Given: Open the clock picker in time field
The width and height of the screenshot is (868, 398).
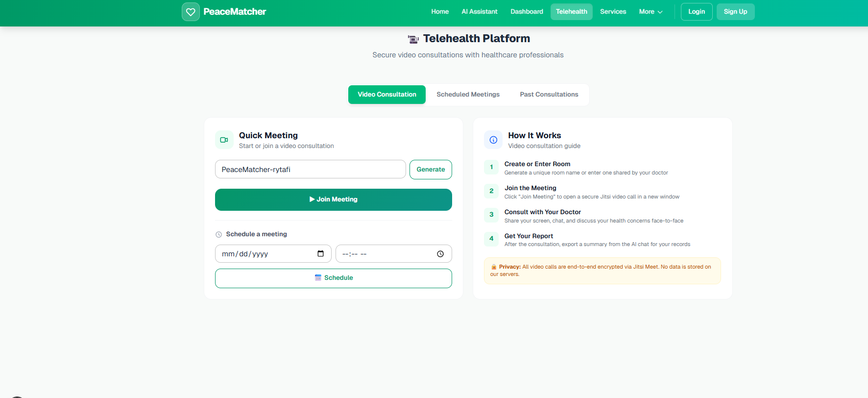Looking at the screenshot, I should [440, 254].
